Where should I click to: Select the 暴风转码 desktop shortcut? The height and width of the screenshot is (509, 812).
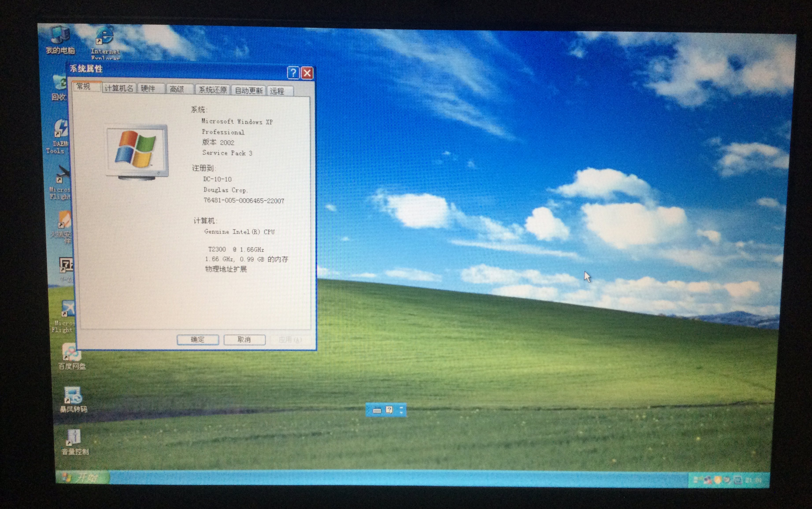[x=73, y=400]
